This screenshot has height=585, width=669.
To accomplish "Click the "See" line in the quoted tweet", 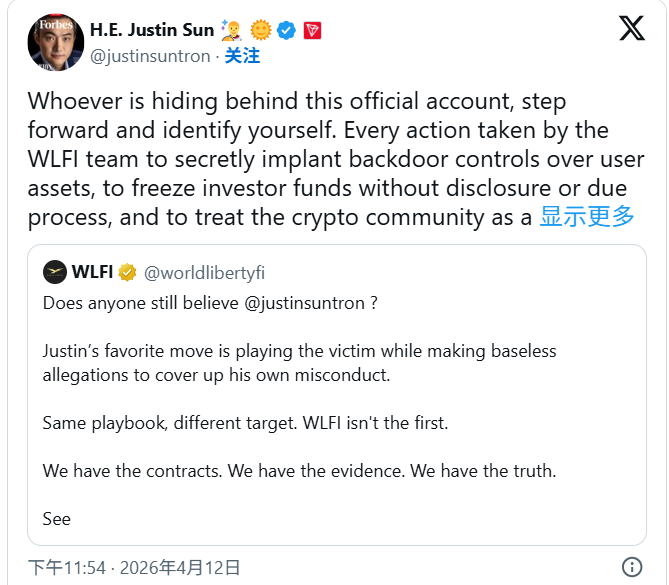I will [x=57, y=519].
